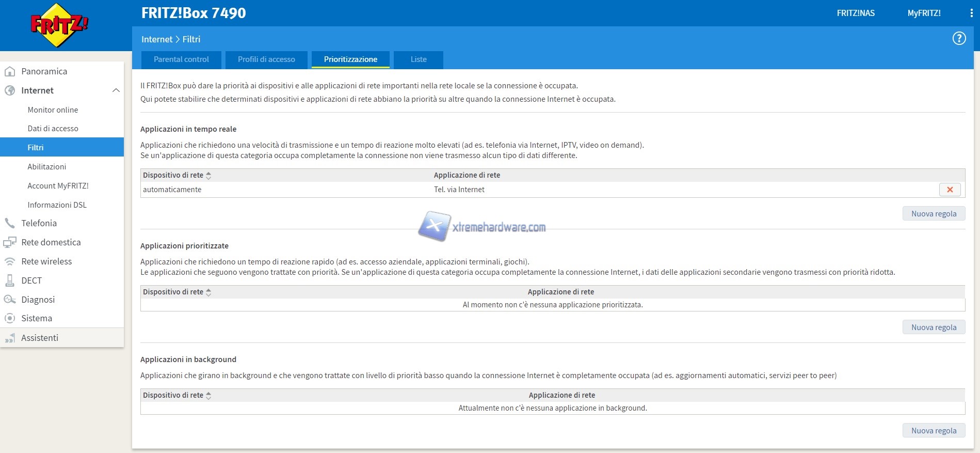Delete the Tel. via Internet rule
The image size is (980, 453).
coord(950,190)
